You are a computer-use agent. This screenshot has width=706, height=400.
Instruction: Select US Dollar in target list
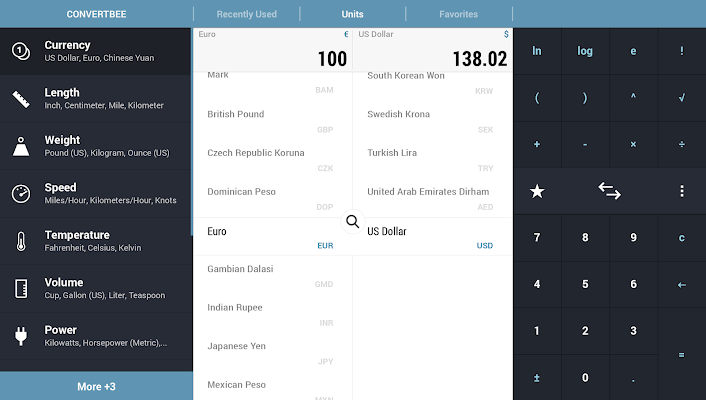click(433, 237)
